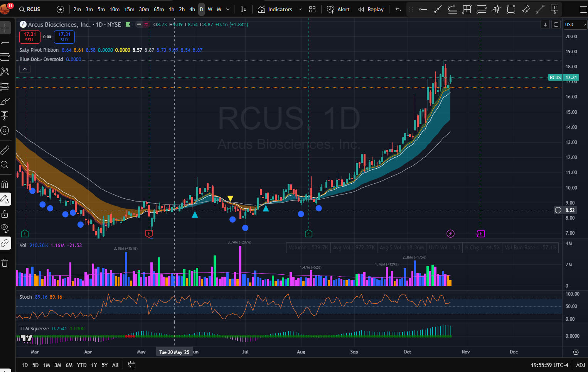Toggle lock all drawings
Screen dimensions: 588x372
(5, 214)
